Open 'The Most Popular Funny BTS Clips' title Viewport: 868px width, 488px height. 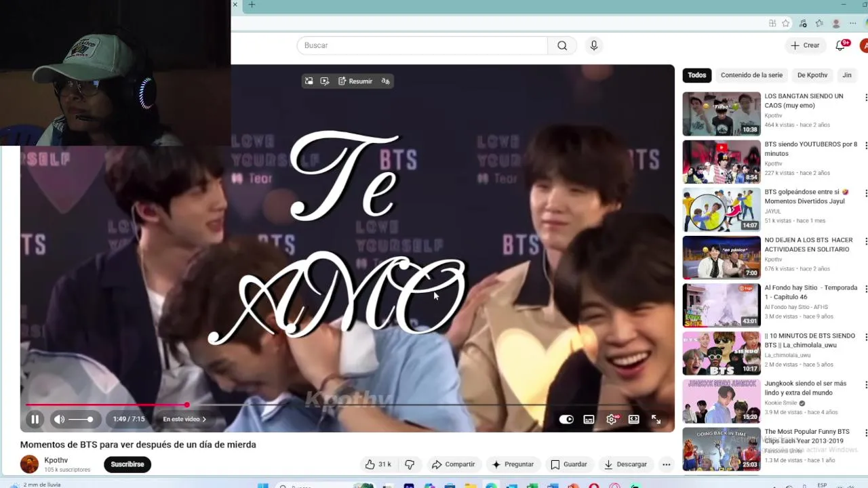click(x=807, y=436)
